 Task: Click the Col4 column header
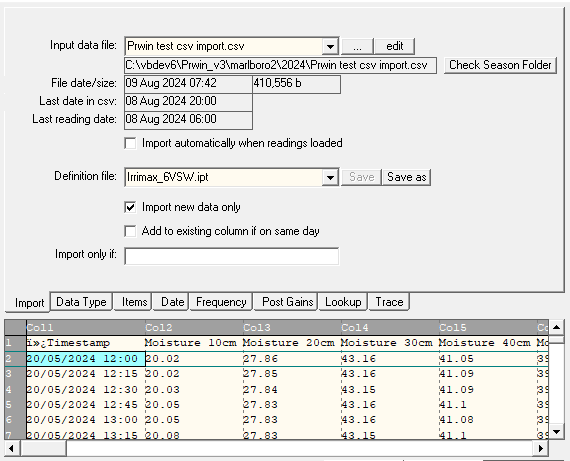390,328
